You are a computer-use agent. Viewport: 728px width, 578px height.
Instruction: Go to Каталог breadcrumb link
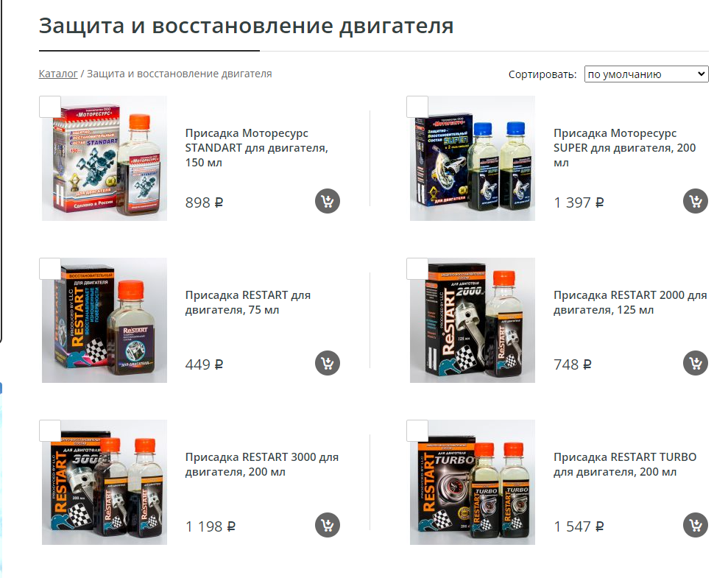pos(58,74)
